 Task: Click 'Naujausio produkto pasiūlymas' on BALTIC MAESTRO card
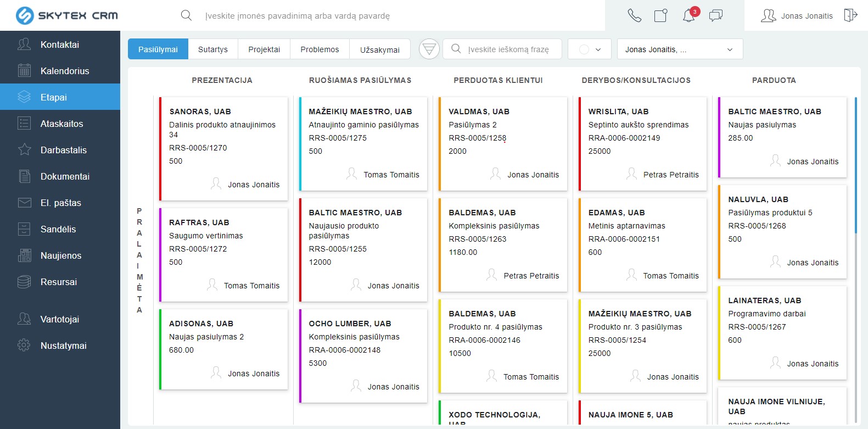pyautogui.click(x=344, y=231)
